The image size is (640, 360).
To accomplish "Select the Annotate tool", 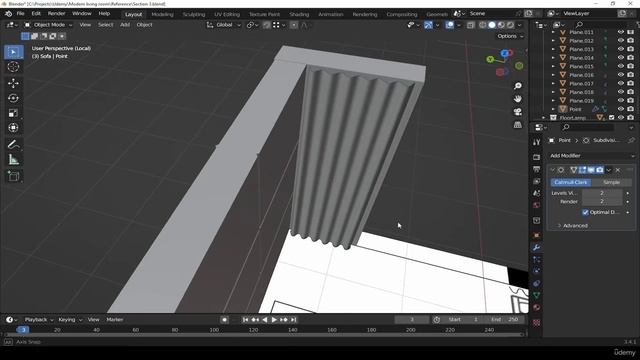I will click(x=13, y=144).
